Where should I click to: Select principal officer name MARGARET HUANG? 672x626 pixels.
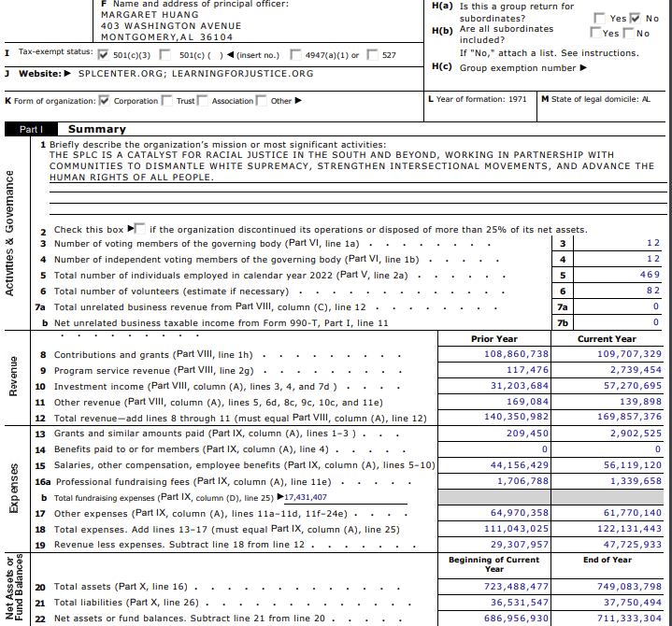(150, 15)
